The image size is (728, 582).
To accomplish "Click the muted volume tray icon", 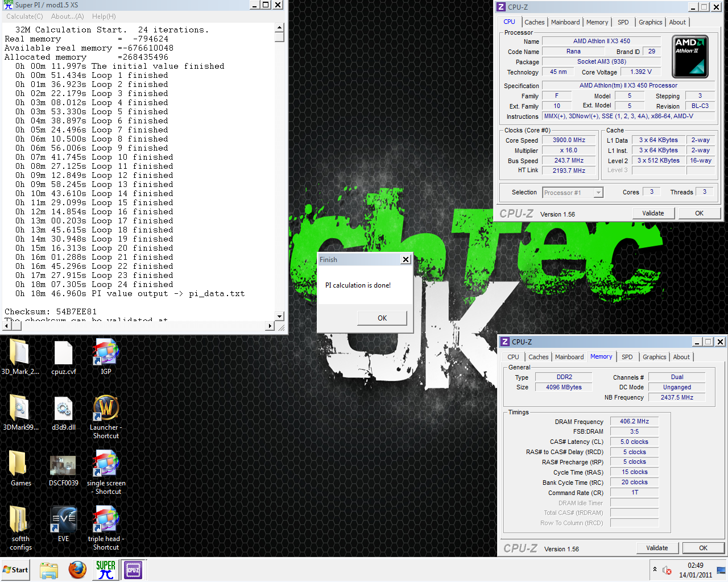I will point(667,570).
